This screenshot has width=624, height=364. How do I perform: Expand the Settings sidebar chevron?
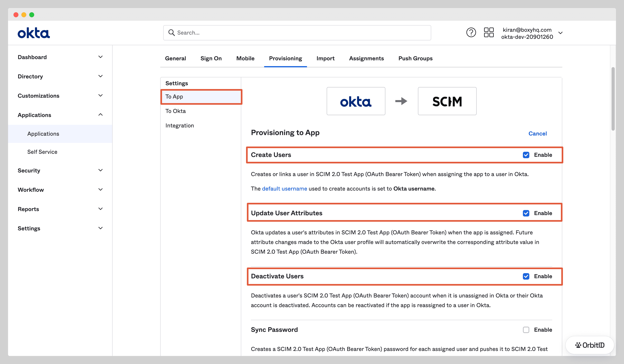pos(101,228)
